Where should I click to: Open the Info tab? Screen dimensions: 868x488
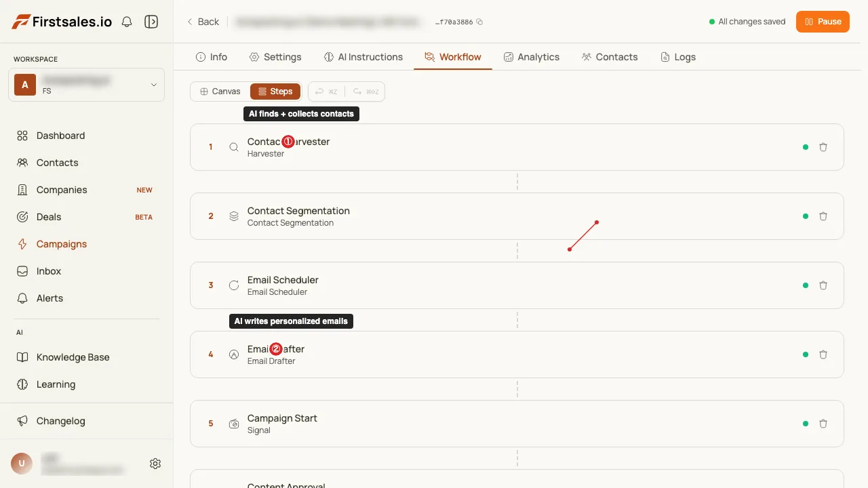pyautogui.click(x=212, y=57)
